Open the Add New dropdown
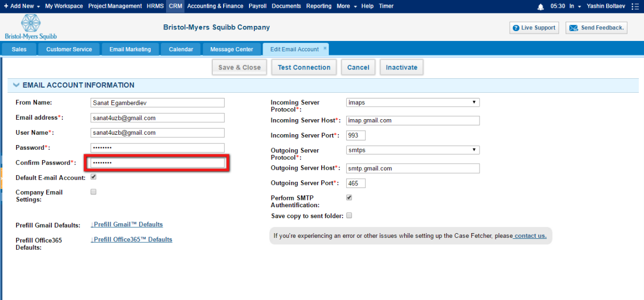 pos(22,6)
